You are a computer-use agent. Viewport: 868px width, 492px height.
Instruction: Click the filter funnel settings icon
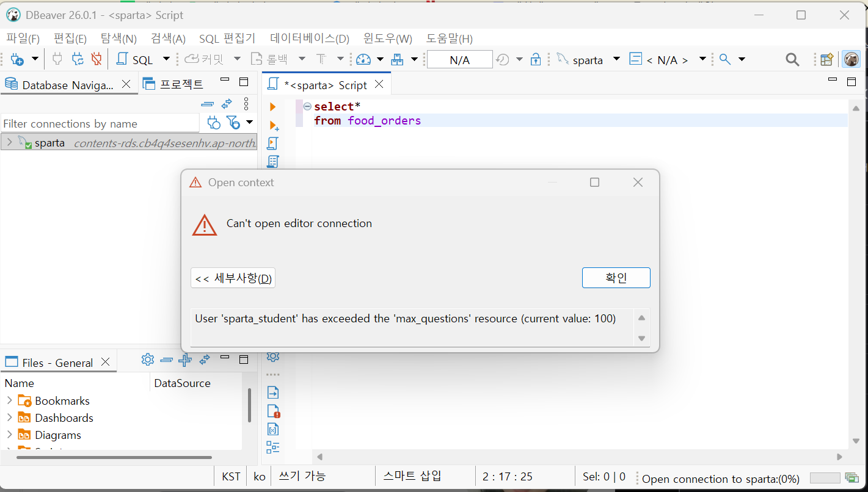pos(233,123)
